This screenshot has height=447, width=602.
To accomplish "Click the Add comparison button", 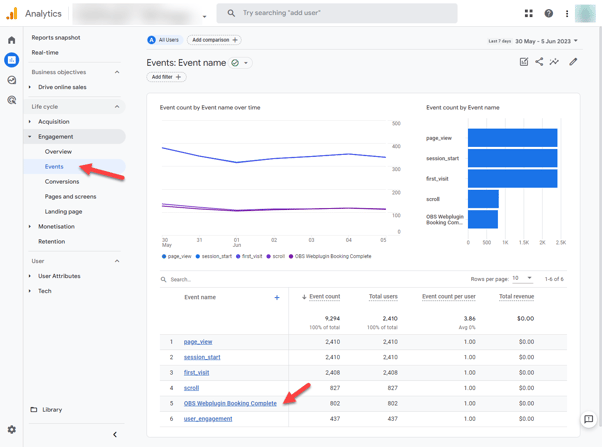I will pyautogui.click(x=214, y=40).
